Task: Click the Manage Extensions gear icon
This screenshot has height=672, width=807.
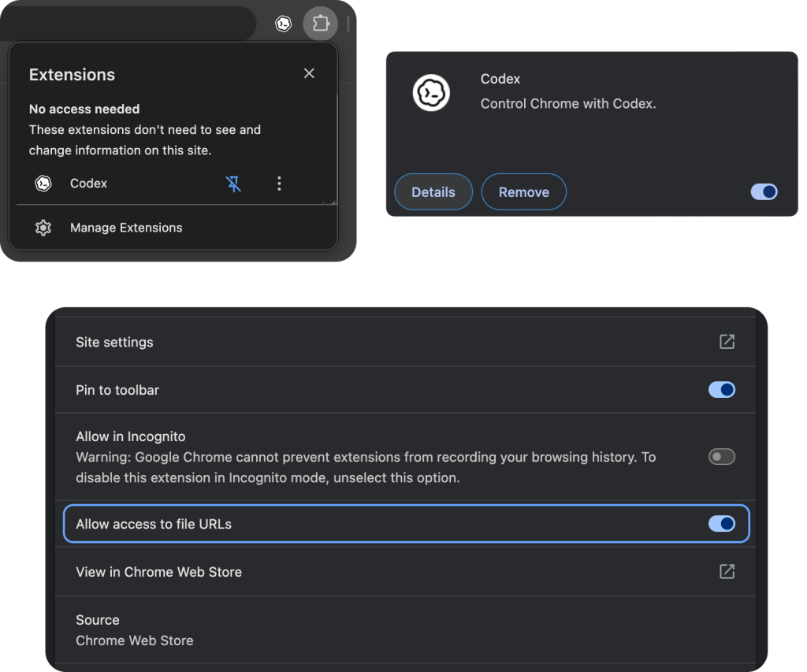Action: pyautogui.click(x=43, y=228)
